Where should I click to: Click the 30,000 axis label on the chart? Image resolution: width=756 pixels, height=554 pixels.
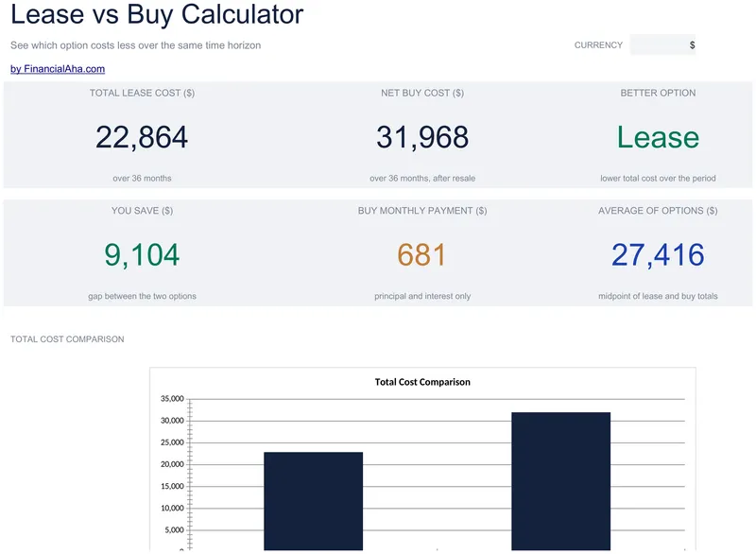click(x=172, y=421)
